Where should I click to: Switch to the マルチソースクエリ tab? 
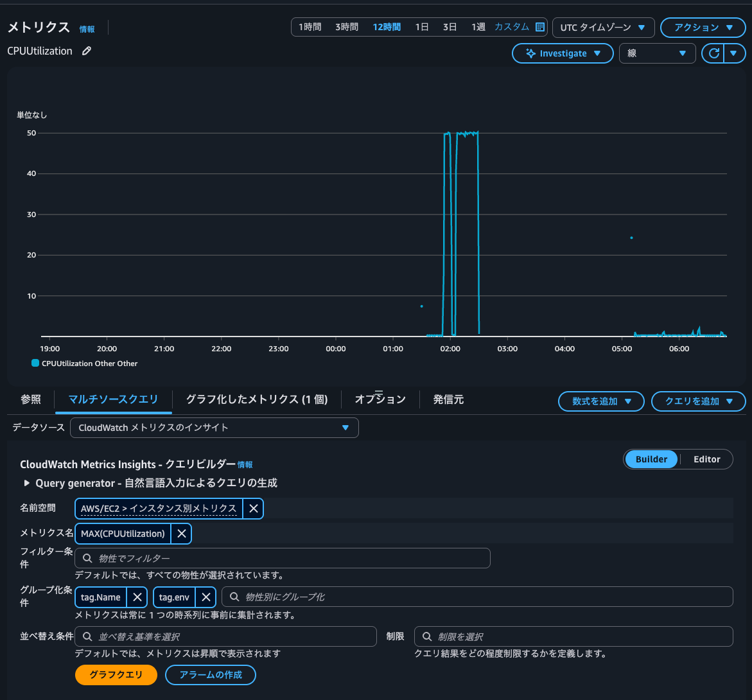(113, 399)
